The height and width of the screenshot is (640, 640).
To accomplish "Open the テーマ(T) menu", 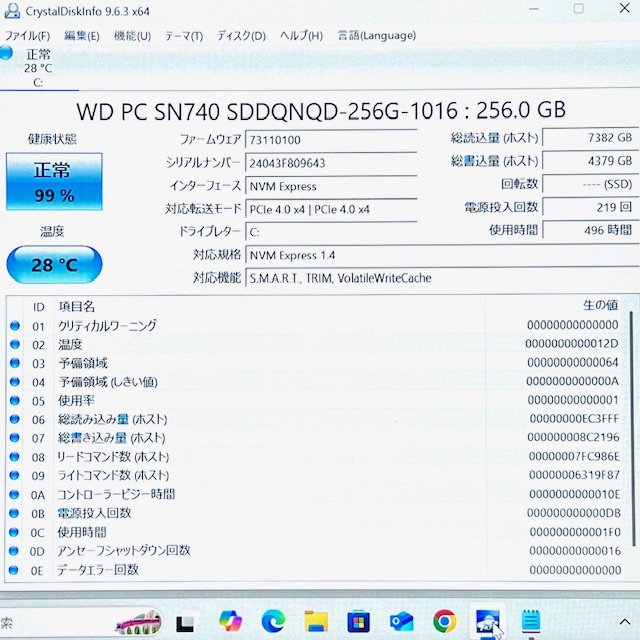I will tap(184, 36).
